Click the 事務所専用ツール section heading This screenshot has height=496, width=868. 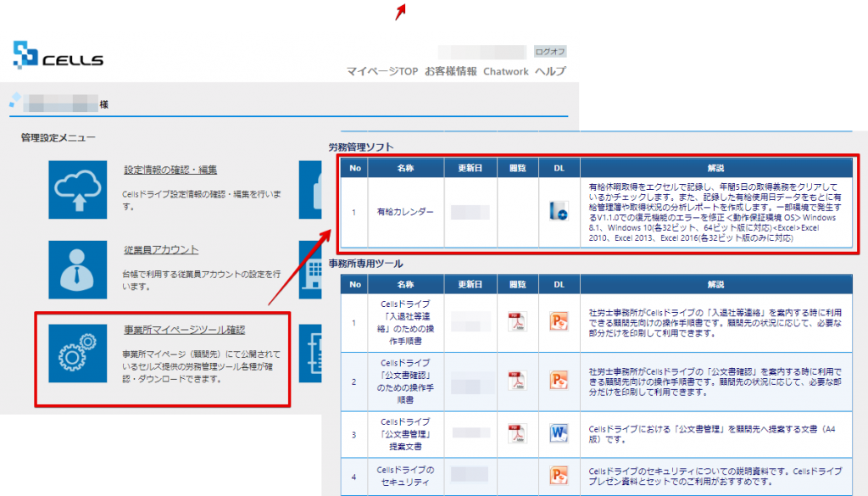366,264
